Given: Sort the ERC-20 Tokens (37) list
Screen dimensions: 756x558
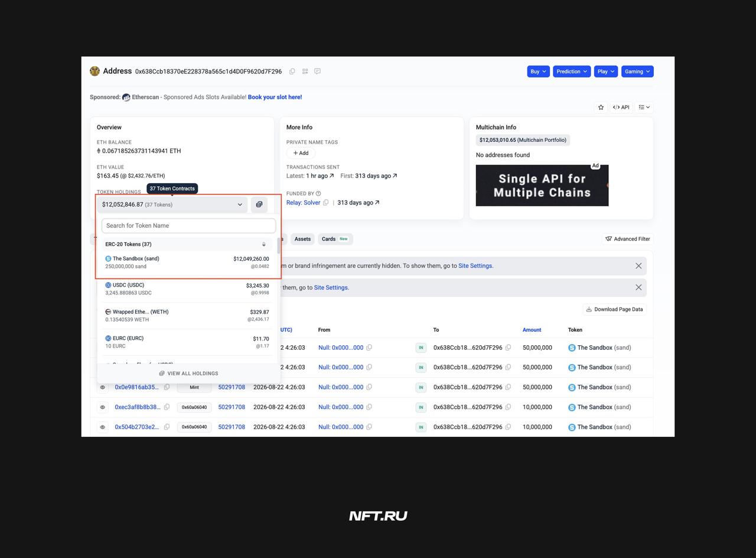Looking at the screenshot, I should coord(264,244).
